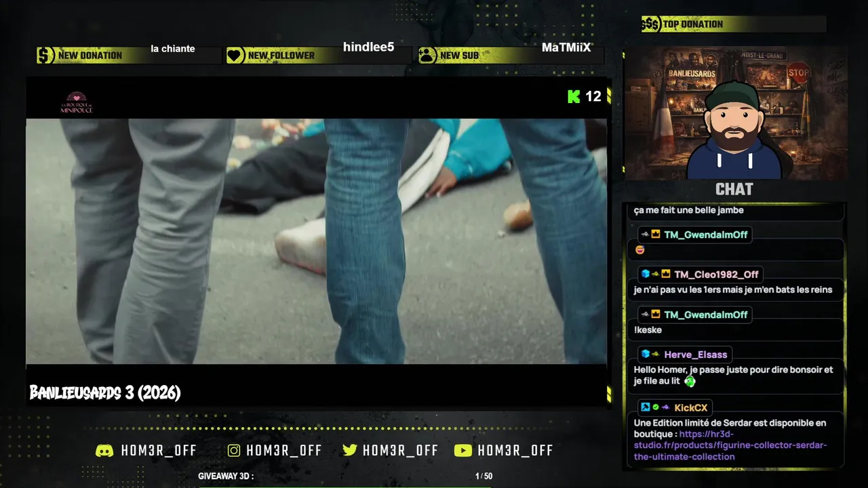This screenshot has height=488, width=868.
Task: Click TM_Cleo1982_Off username in chat
Action: 716,274
